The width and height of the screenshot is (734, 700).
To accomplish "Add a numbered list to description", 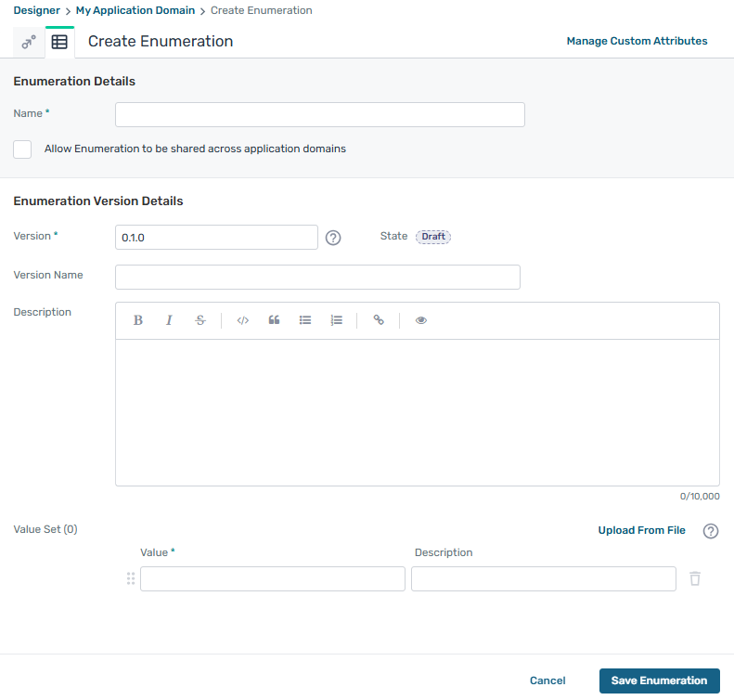I will 337,320.
